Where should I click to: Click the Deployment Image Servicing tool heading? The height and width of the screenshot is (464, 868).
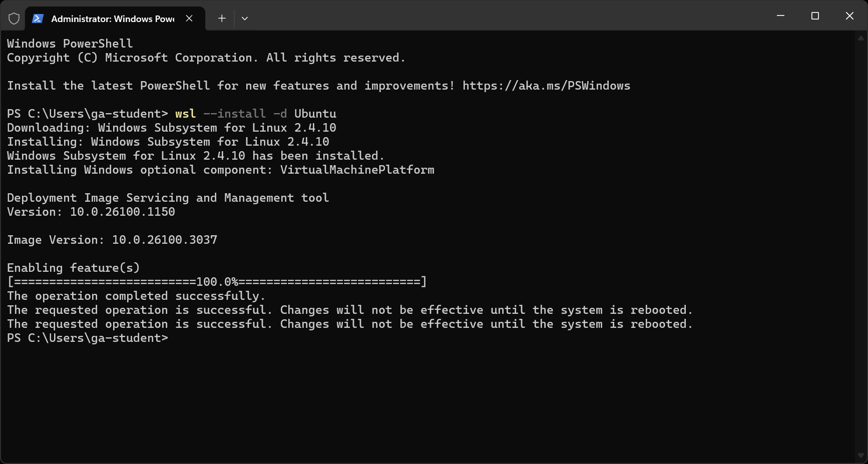(168, 198)
